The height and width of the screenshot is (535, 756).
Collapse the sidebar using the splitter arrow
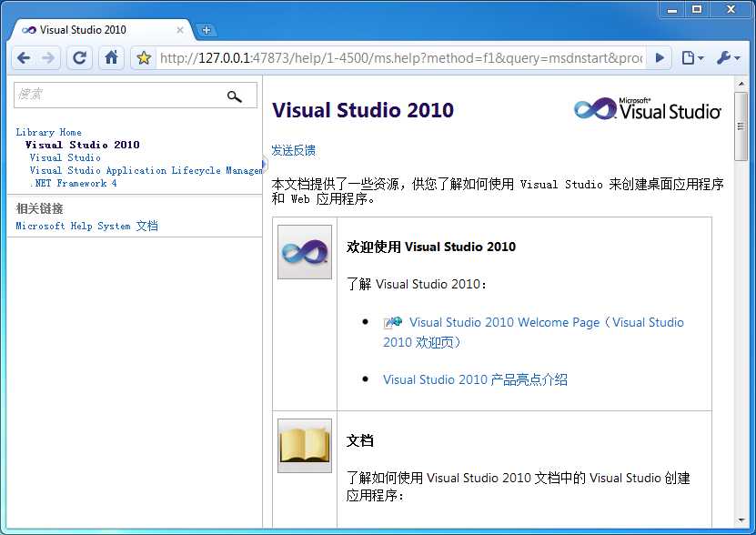point(264,164)
